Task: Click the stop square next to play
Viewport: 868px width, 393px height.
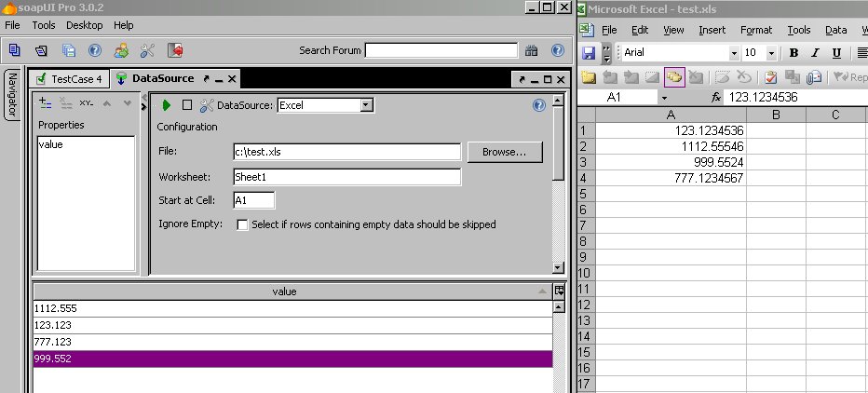Action: pos(187,105)
